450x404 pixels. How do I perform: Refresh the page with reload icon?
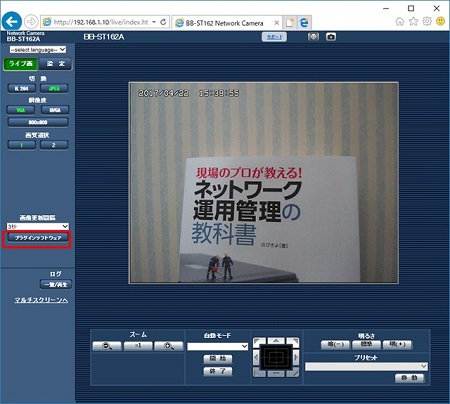click(x=163, y=22)
